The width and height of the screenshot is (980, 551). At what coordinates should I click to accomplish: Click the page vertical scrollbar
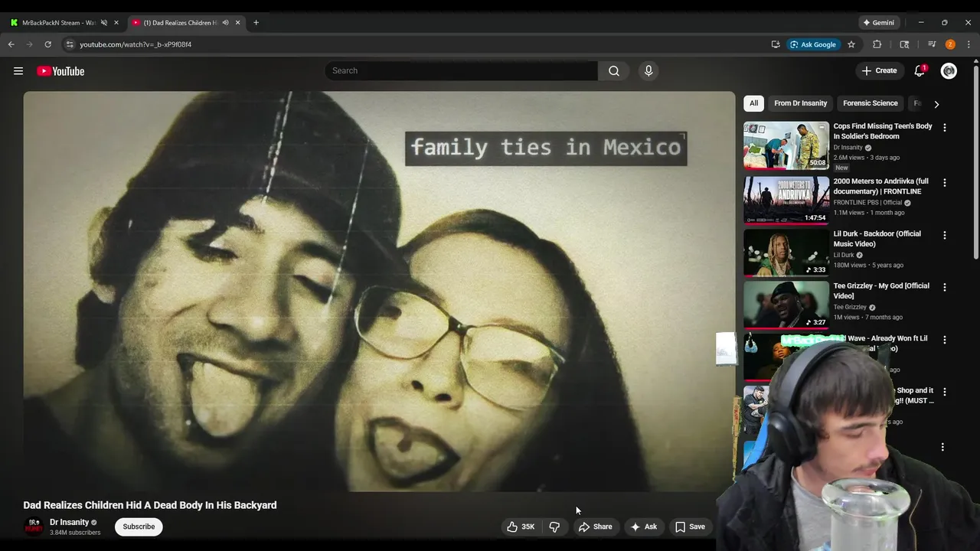pyautogui.click(x=976, y=161)
